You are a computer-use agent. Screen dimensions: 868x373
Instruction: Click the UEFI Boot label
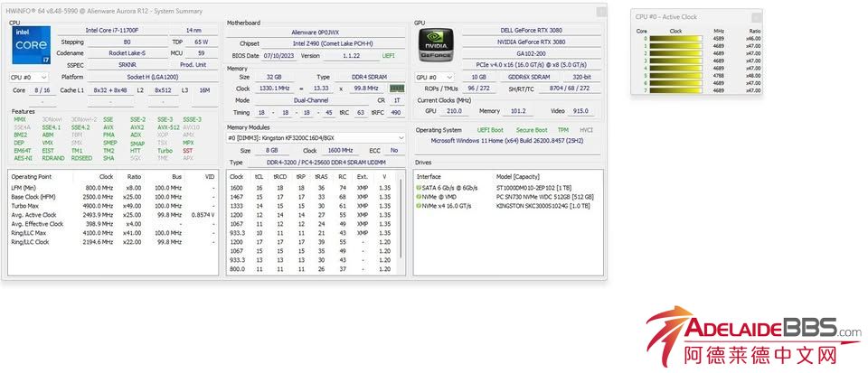pos(490,130)
